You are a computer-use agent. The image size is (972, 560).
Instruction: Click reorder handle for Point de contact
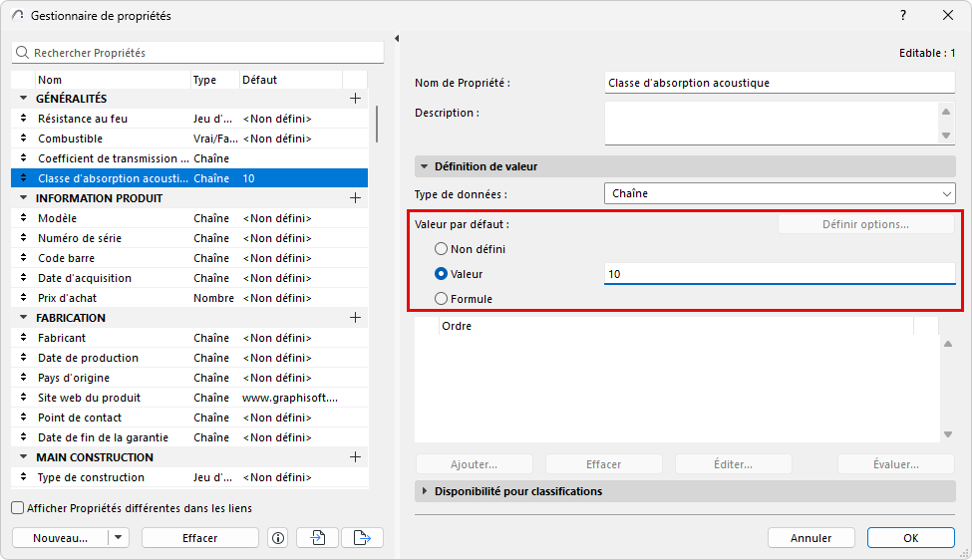(x=24, y=417)
